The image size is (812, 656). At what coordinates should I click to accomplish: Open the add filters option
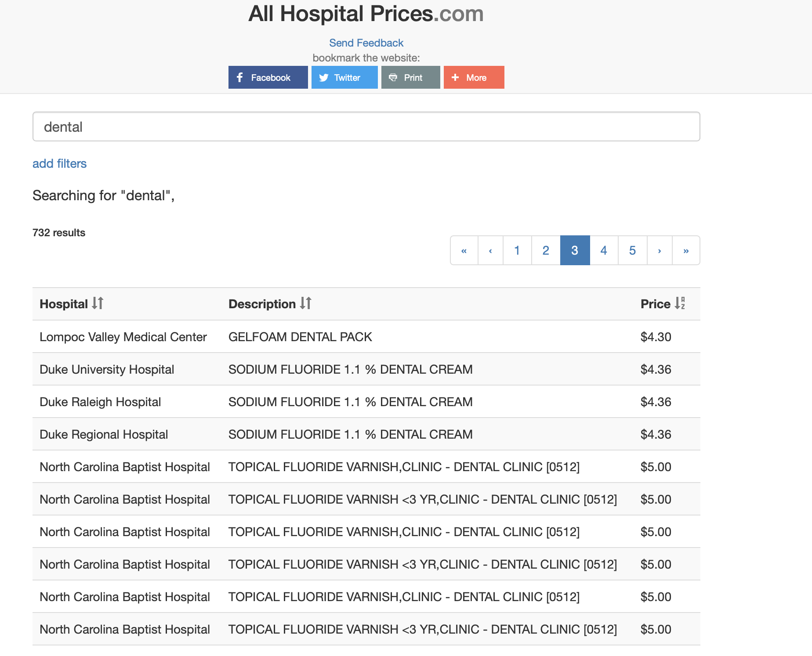59,163
